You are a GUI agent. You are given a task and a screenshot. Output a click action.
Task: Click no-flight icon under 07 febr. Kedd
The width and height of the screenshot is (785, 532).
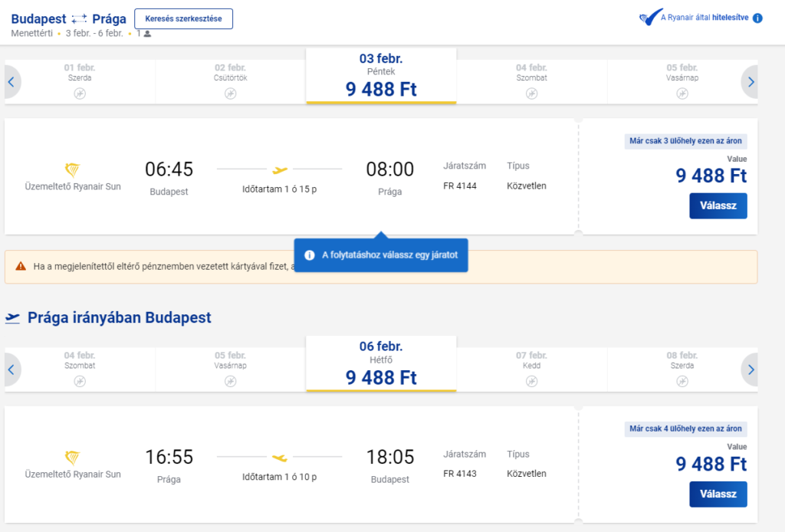532,381
